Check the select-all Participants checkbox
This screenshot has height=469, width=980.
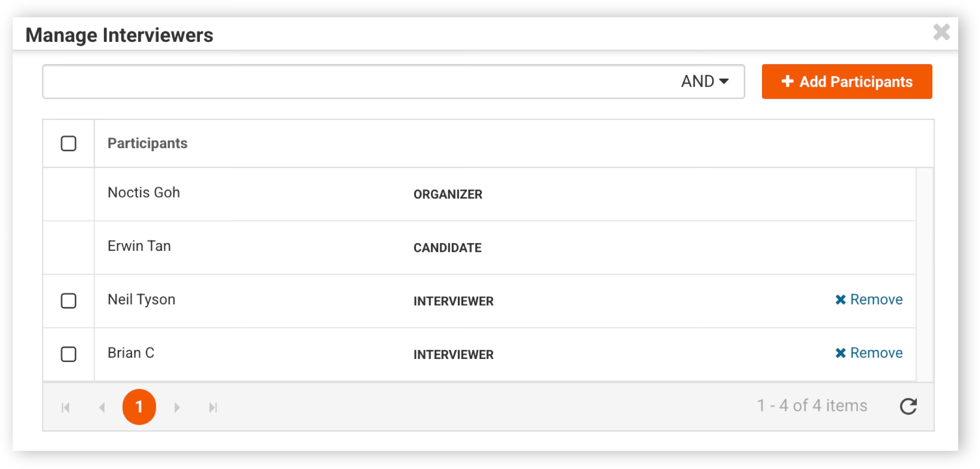(x=69, y=144)
